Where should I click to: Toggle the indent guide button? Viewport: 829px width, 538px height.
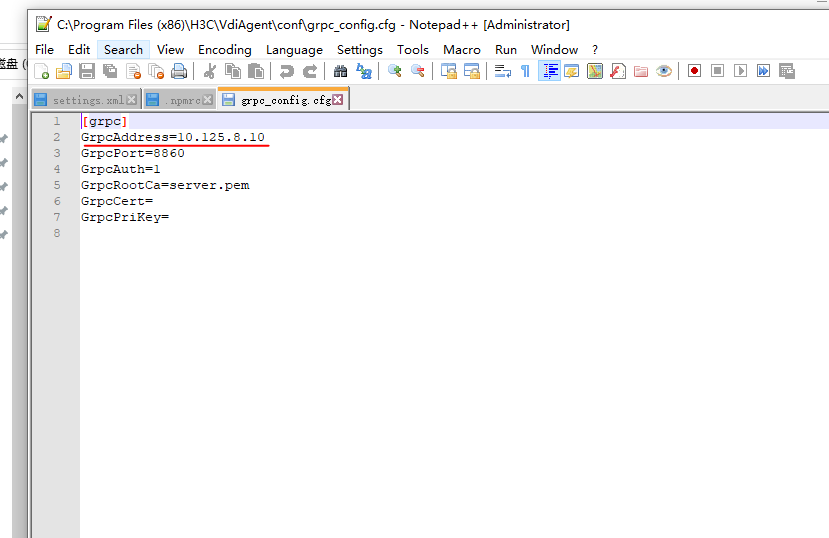(x=549, y=71)
